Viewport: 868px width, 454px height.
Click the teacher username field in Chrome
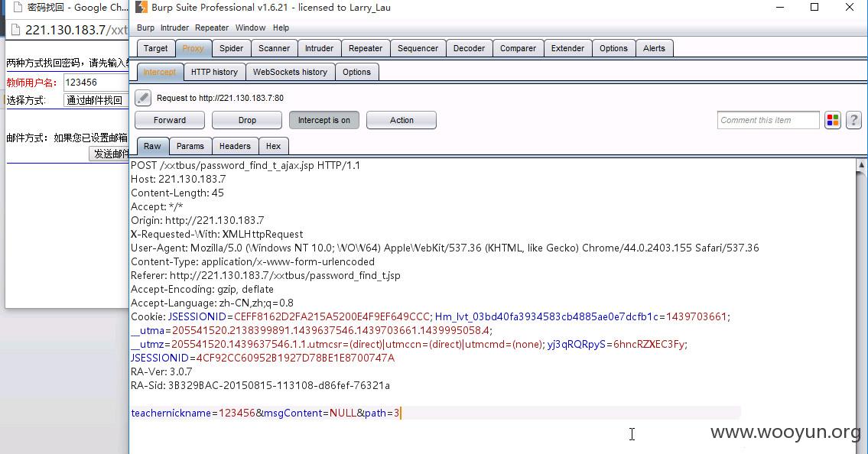(96, 83)
